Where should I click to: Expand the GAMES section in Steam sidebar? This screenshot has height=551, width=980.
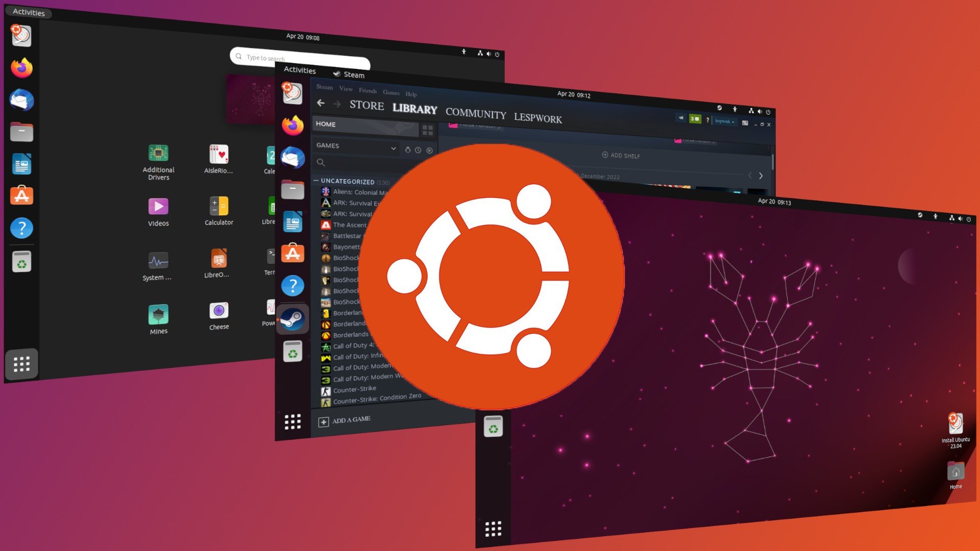click(x=391, y=145)
